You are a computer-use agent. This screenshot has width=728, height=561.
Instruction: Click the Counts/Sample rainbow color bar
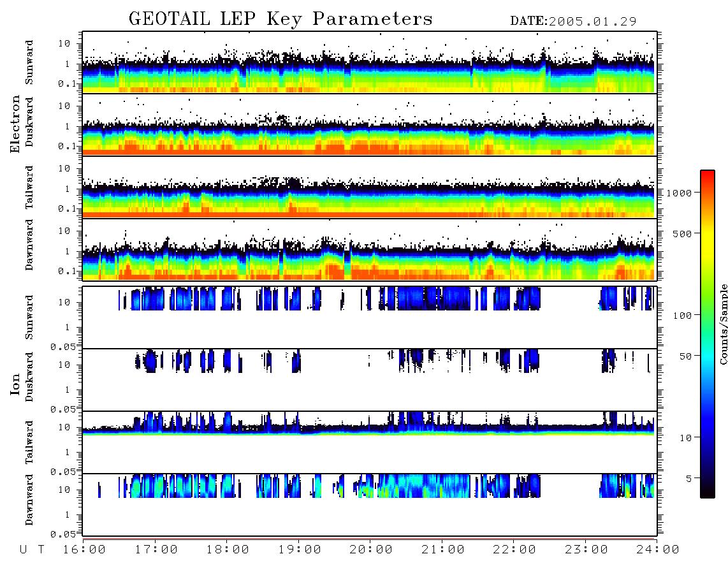[707, 334]
